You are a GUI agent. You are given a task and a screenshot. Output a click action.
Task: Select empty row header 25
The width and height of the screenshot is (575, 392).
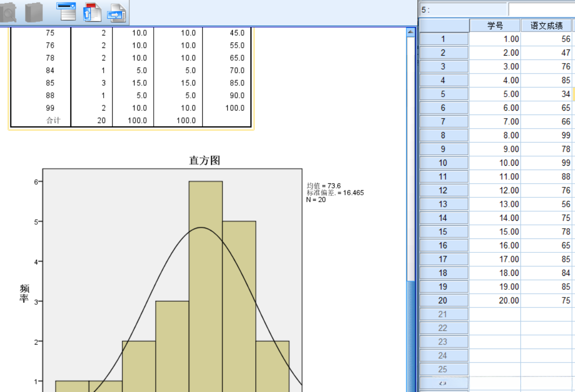pyautogui.click(x=444, y=369)
